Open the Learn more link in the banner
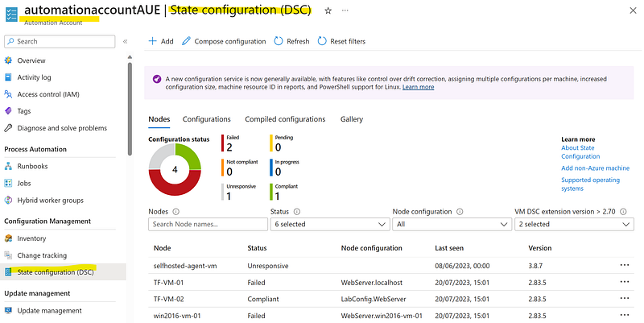 (x=418, y=87)
